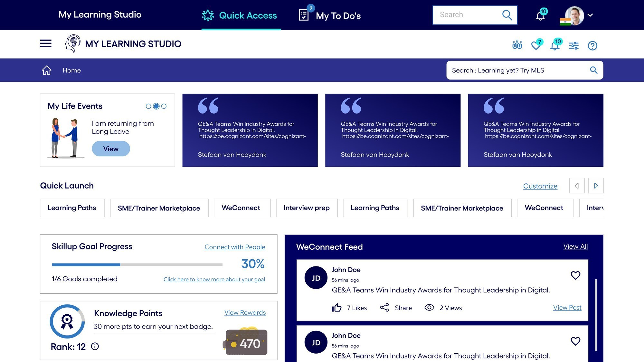Open the middle QE&A Teams quote card
The height and width of the screenshot is (362, 644).
393,130
